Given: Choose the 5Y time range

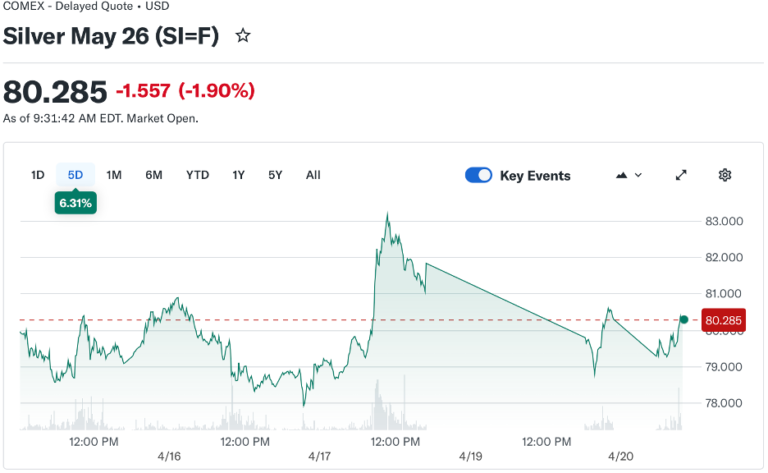Looking at the screenshot, I should click(275, 175).
